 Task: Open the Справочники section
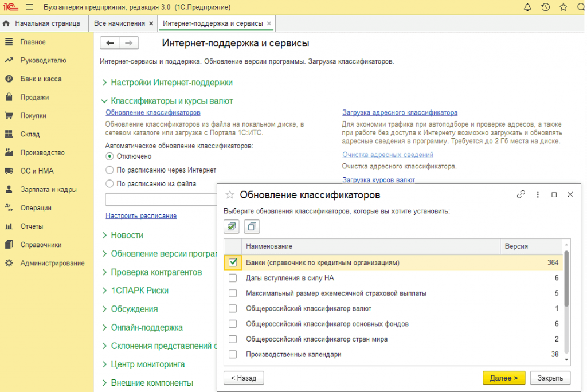click(x=41, y=245)
